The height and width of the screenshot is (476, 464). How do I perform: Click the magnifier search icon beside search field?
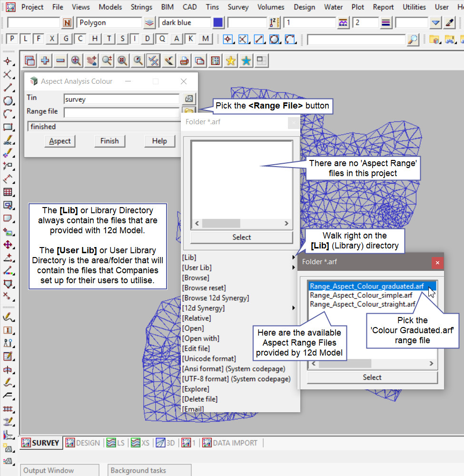(x=413, y=39)
